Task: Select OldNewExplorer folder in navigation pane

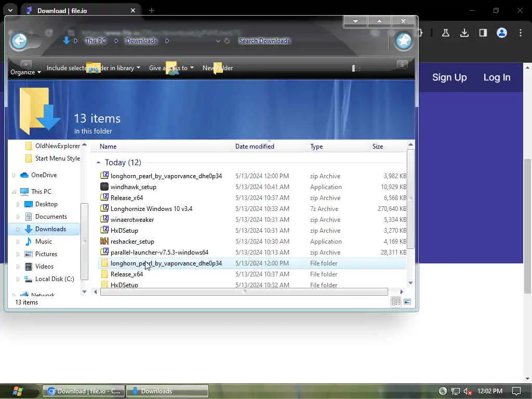Action: 57,146
